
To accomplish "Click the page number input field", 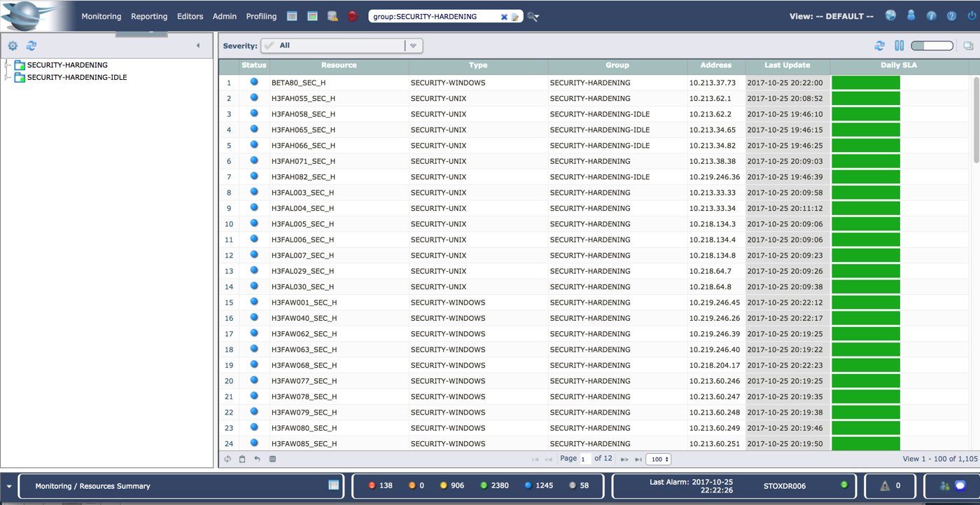I will tap(585, 459).
